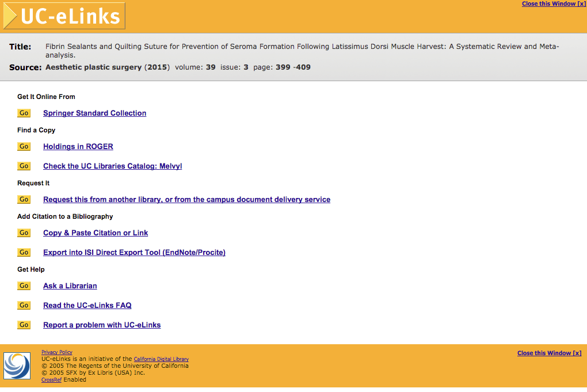Click top Close this Window [x] link
587x392 pixels.
click(x=554, y=4)
